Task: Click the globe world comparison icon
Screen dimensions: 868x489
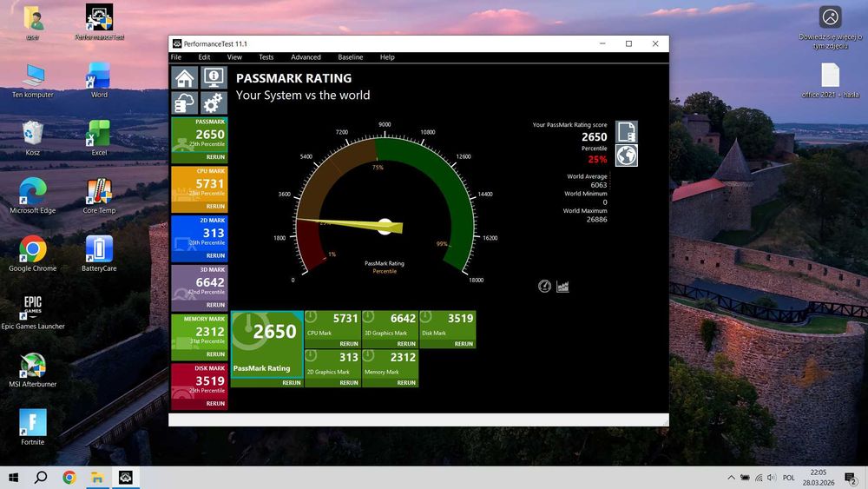Action: click(x=626, y=155)
